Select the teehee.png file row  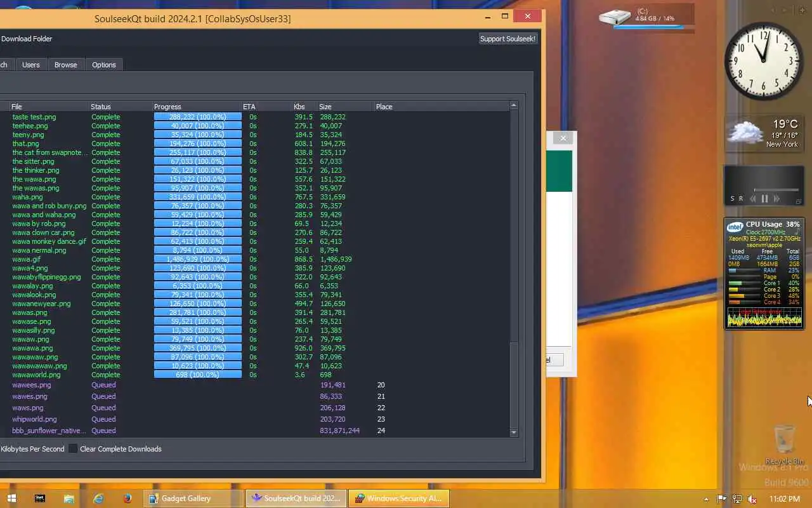click(254, 126)
